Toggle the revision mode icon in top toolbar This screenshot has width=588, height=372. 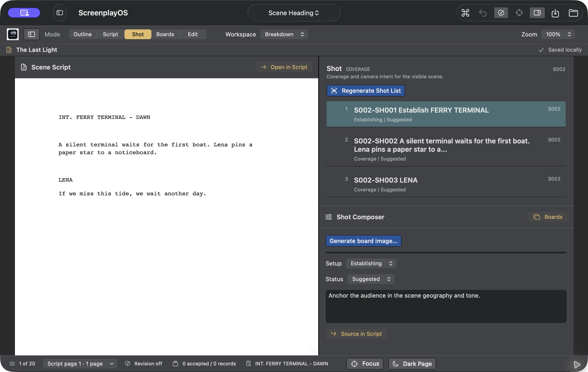[x=501, y=13]
